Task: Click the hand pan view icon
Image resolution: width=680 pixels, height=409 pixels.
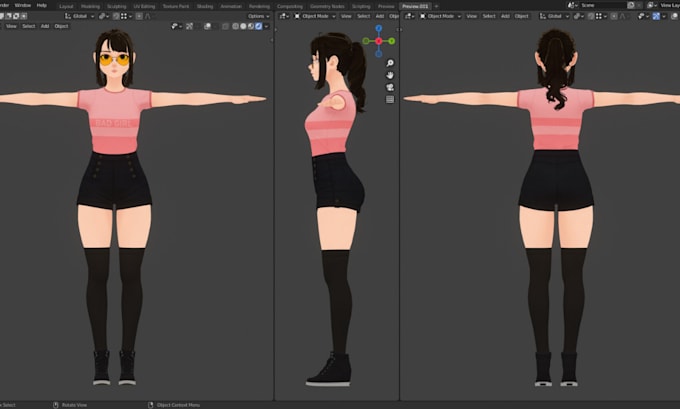Action: pos(389,75)
